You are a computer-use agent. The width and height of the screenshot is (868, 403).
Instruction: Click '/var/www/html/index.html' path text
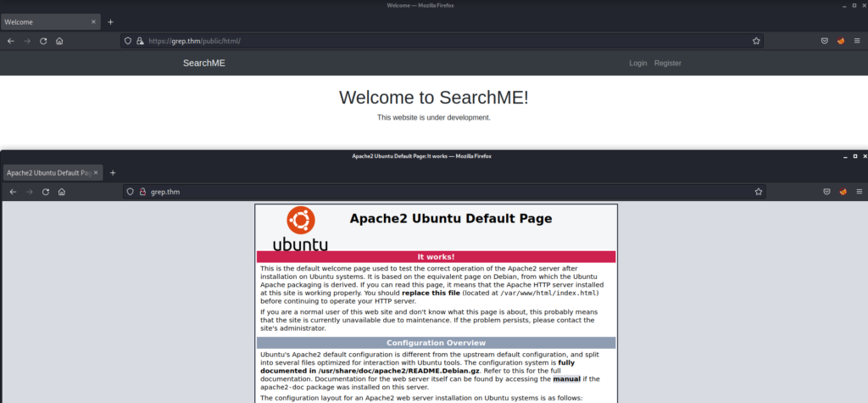(548, 293)
